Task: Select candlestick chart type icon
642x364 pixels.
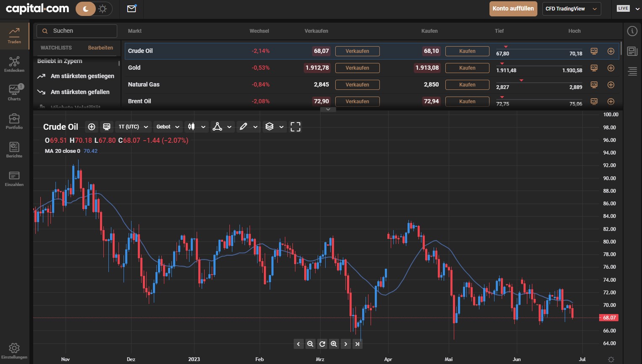Action: [192, 127]
